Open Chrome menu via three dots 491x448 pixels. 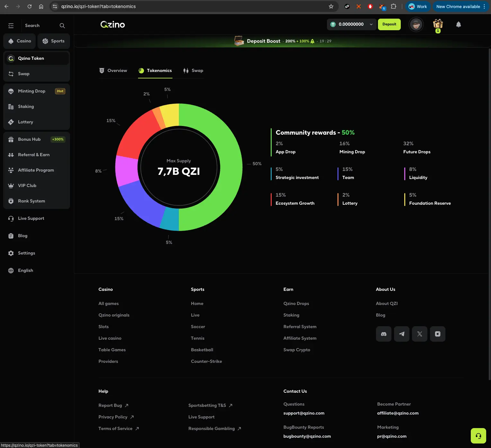[484, 6]
